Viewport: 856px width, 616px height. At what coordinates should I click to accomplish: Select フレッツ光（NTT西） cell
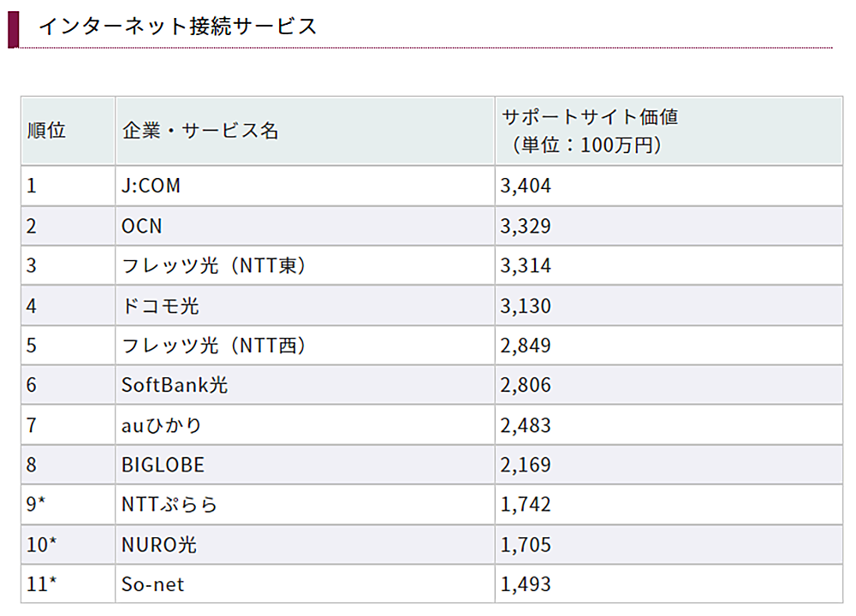(x=214, y=346)
